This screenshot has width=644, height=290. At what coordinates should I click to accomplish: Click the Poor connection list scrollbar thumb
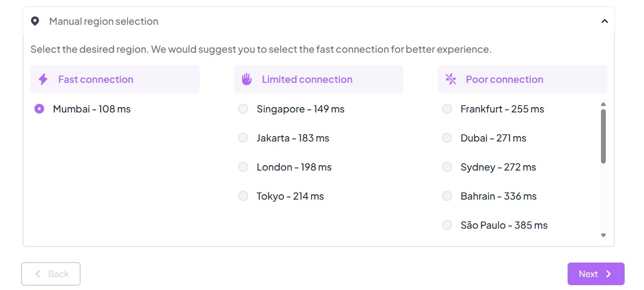[x=603, y=136]
